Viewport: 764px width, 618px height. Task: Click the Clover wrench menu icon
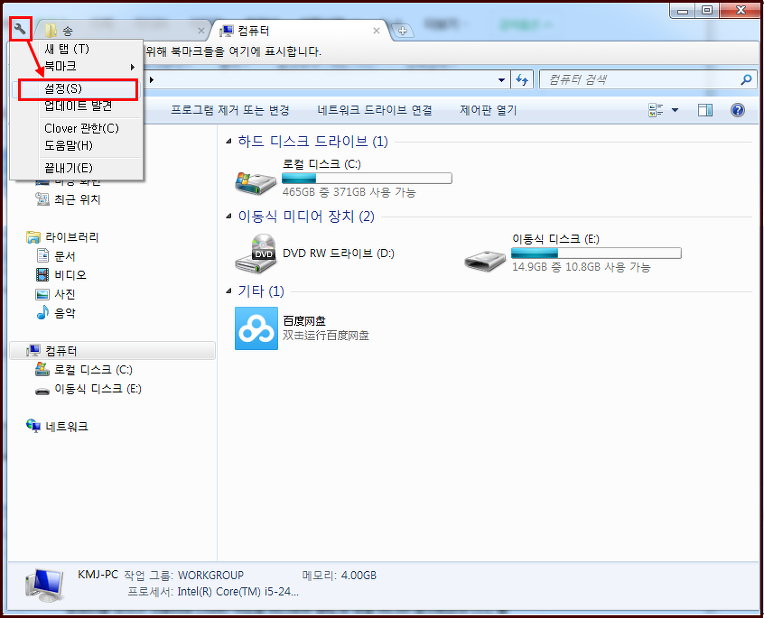(x=20, y=30)
